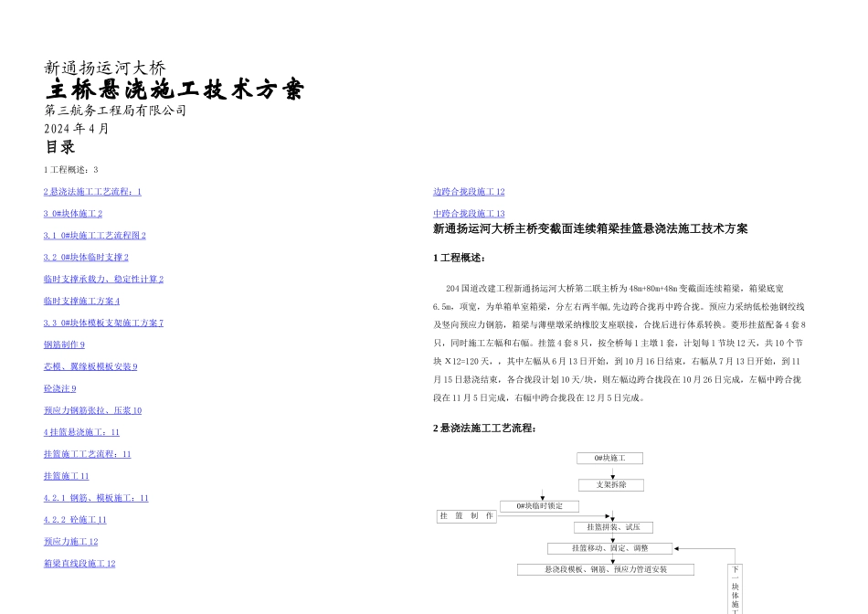The width and height of the screenshot is (868, 614).
Task: Click the date '2024 年 4 月'
Action: 77,129
